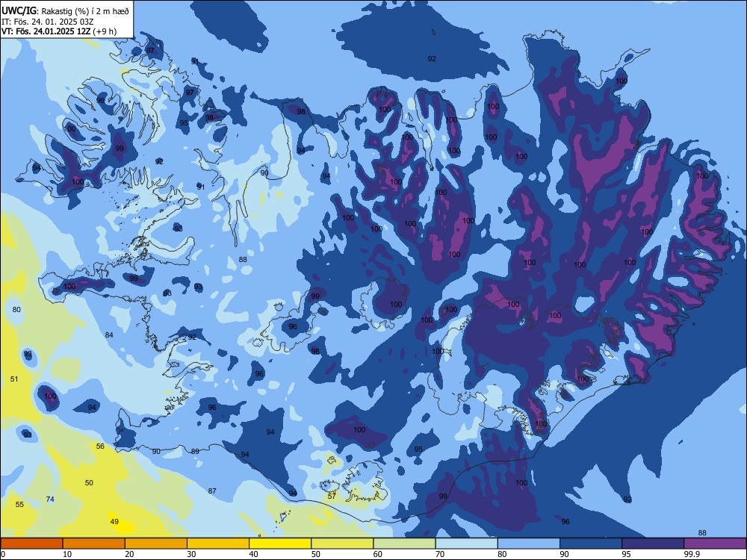Click the legend tick label '0'

coord(3,554)
